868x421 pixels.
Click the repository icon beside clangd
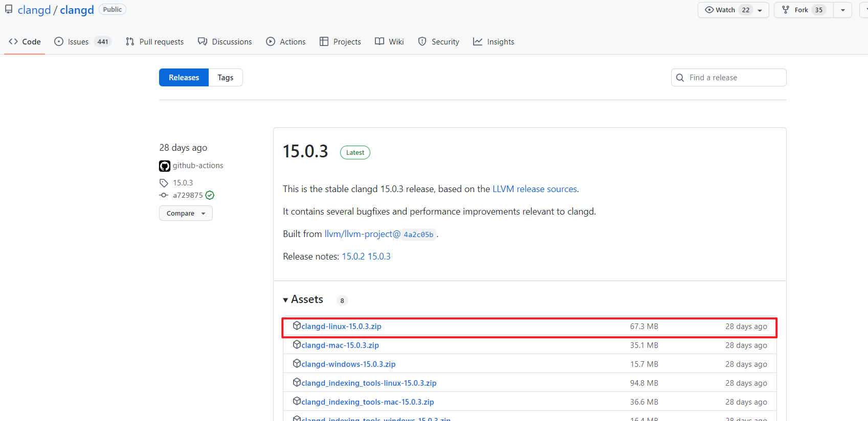[9, 10]
